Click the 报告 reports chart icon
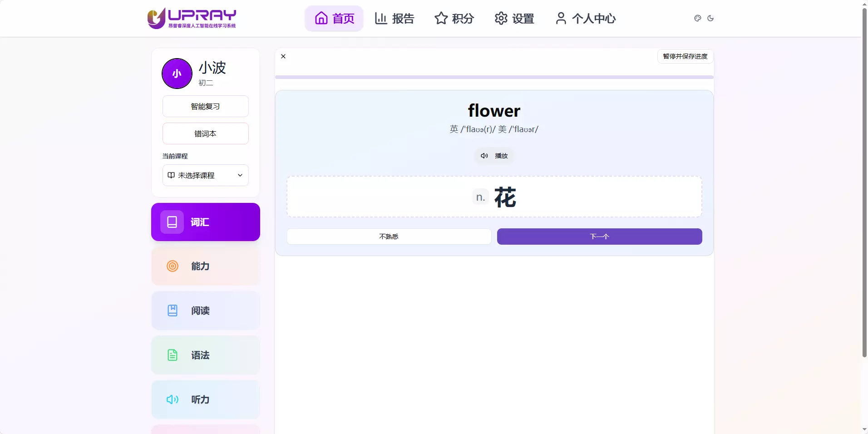This screenshot has width=868, height=434. [x=382, y=19]
